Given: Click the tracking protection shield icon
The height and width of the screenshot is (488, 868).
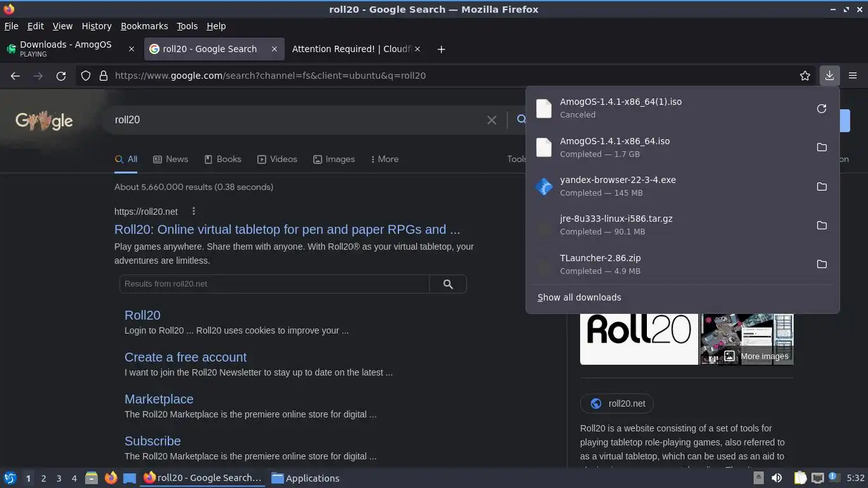Looking at the screenshot, I should tap(86, 76).
